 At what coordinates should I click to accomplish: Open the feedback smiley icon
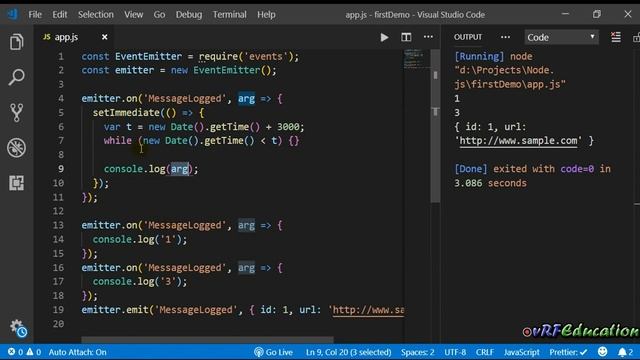[x=602, y=351]
